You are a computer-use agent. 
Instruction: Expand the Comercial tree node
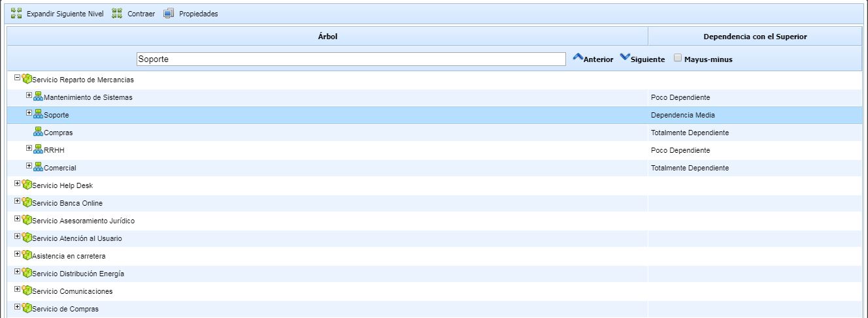[x=29, y=167]
